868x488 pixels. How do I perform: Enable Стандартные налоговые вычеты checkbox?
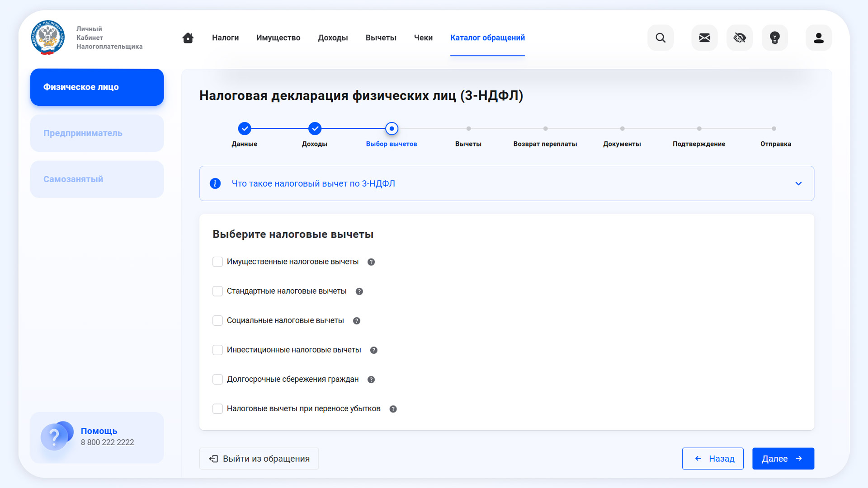[217, 291]
